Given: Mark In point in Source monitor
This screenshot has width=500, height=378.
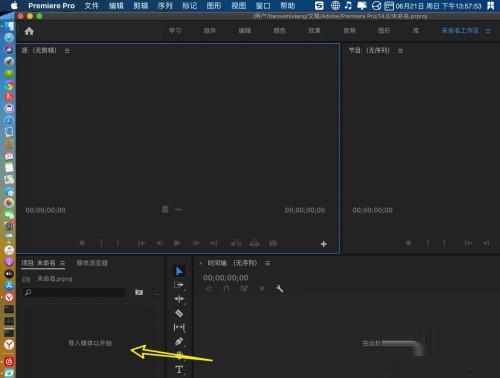Looking at the screenshot, I should tap(101, 243).
